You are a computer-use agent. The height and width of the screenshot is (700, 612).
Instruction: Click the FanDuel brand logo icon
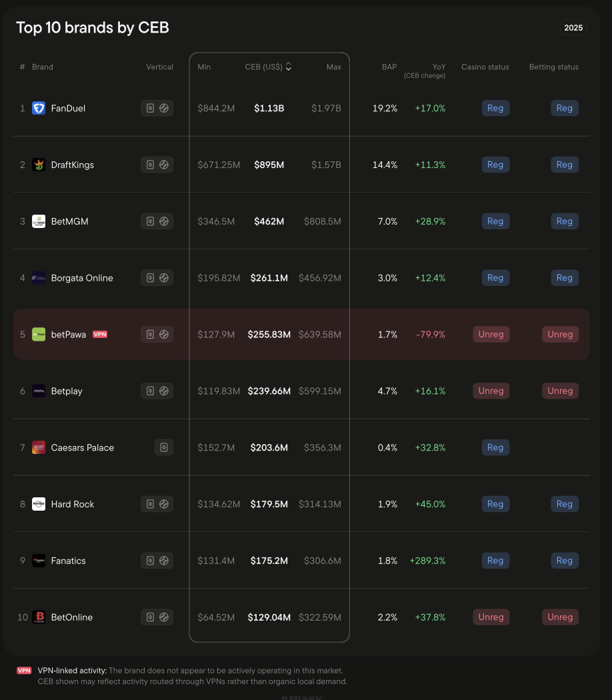(x=39, y=108)
